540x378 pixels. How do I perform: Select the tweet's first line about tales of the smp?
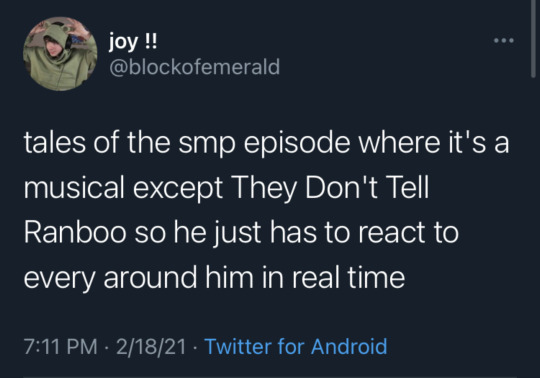[x=266, y=143]
